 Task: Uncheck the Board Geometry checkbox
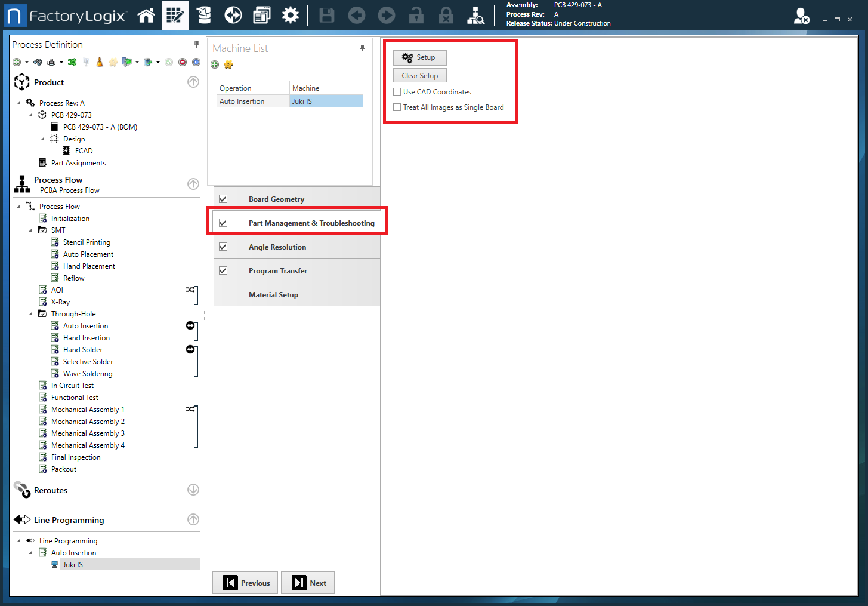(223, 199)
